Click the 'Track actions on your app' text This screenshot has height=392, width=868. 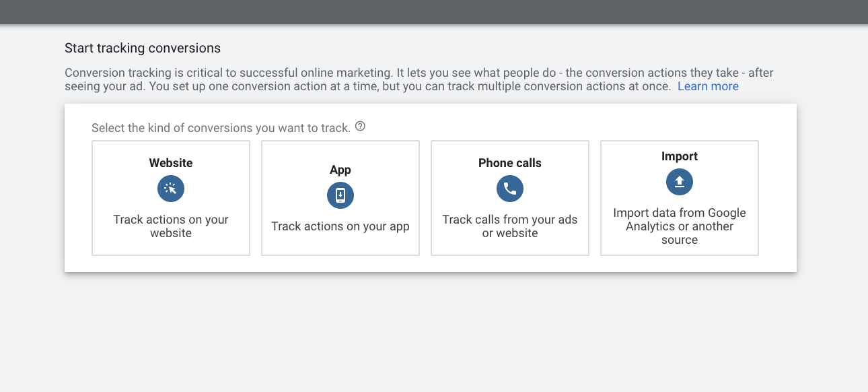340,226
